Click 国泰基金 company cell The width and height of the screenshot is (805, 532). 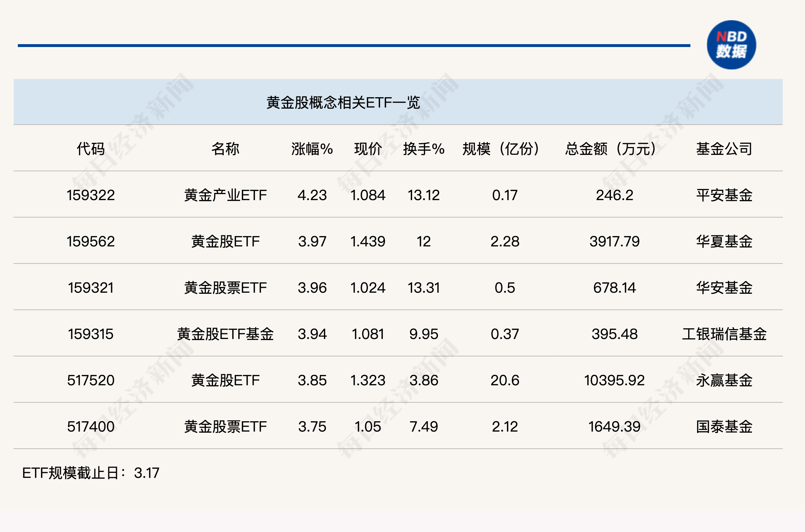(724, 427)
